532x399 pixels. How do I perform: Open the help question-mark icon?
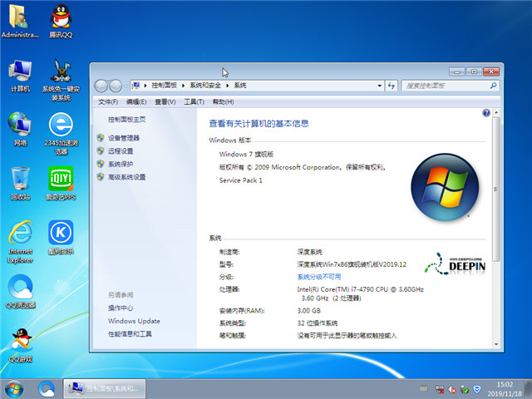(x=486, y=113)
